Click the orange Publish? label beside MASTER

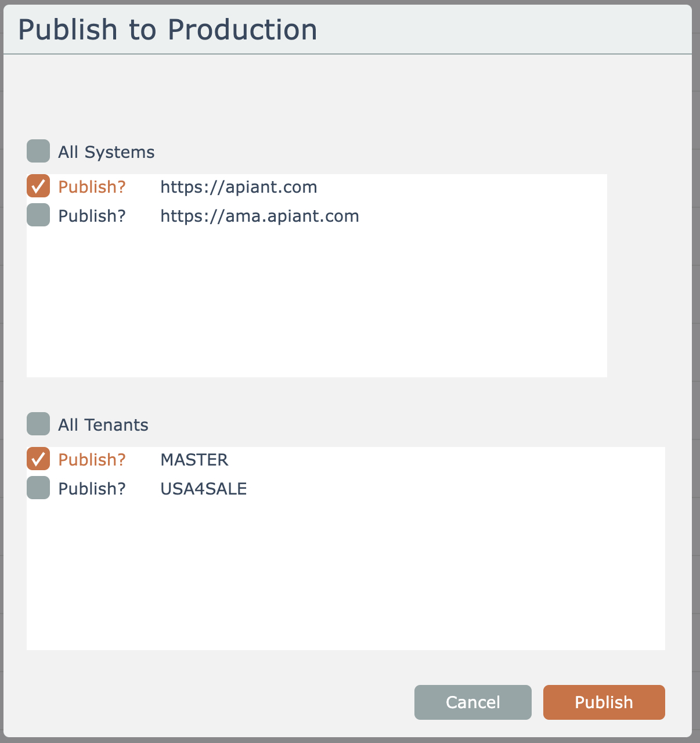92,460
